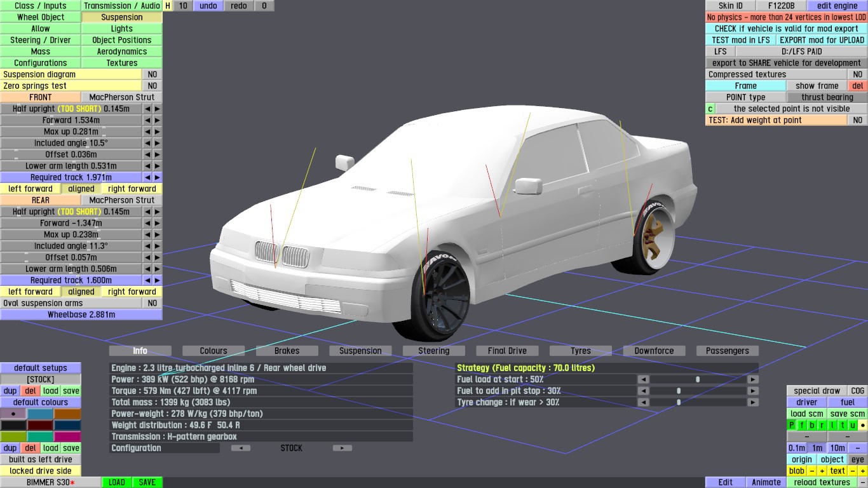Select the magenta default colour swatch

click(x=67, y=437)
